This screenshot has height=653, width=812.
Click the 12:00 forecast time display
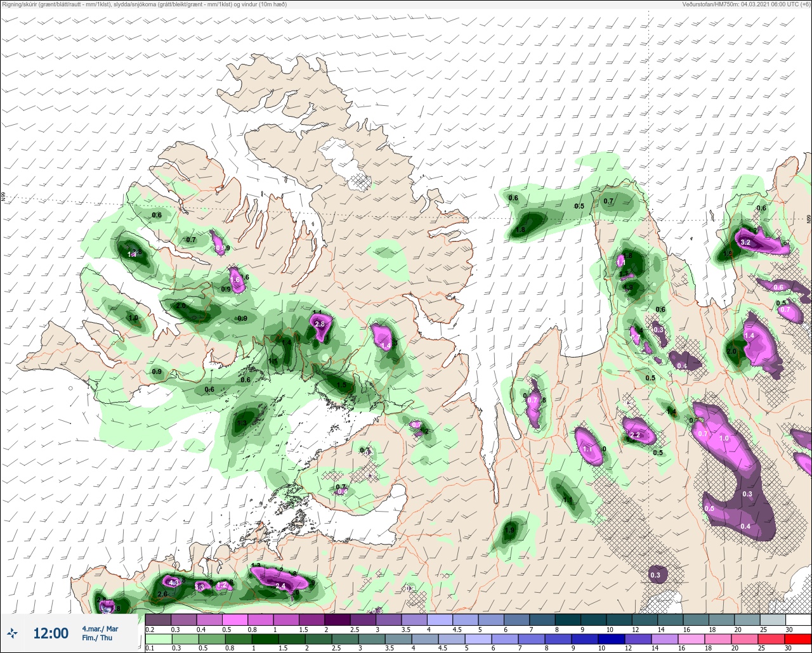(x=51, y=633)
